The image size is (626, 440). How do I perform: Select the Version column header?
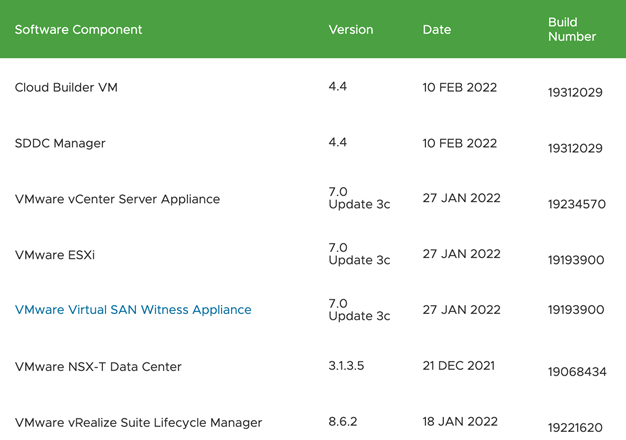point(350,30)
